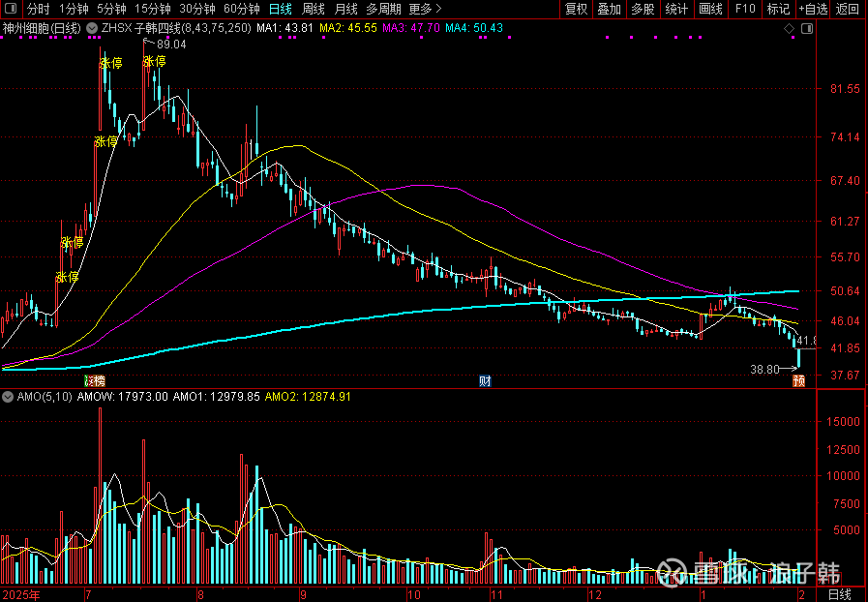Add stock with +自选 button
This screenshot has width=868, height=602.
point(813,9)
